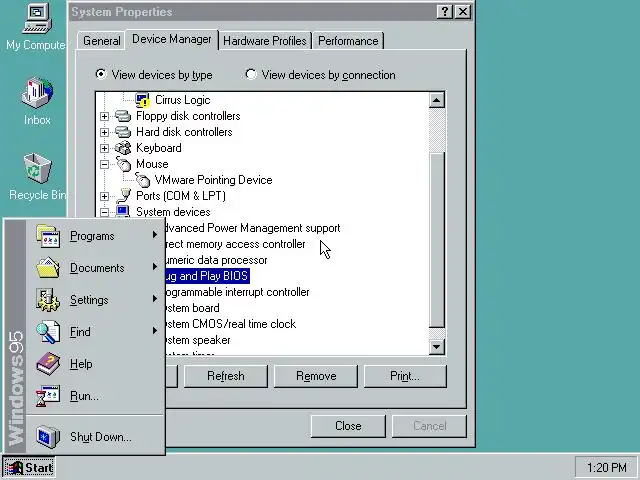Click the Refresh button
The height and width of the screenshot is (480, 640).
(x=226, y=376)
